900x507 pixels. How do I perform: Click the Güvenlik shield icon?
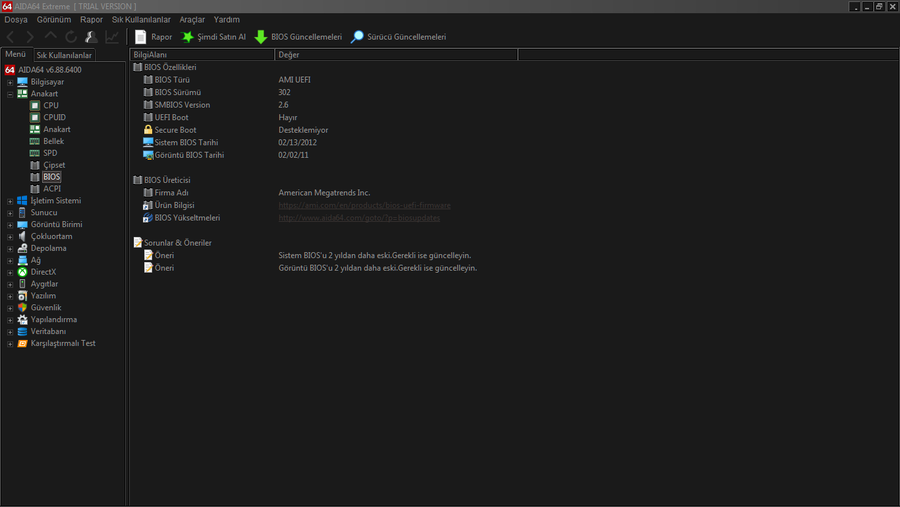(x=22, y=308)
